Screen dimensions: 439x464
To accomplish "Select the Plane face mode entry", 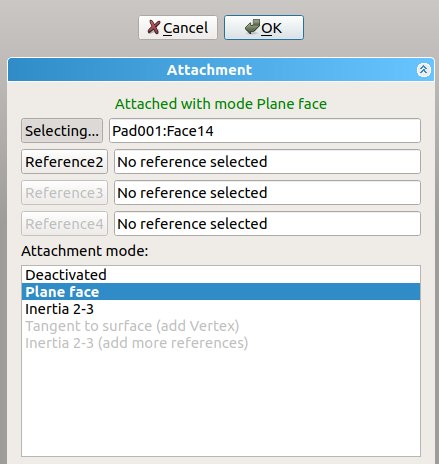I will coord(221,292).
